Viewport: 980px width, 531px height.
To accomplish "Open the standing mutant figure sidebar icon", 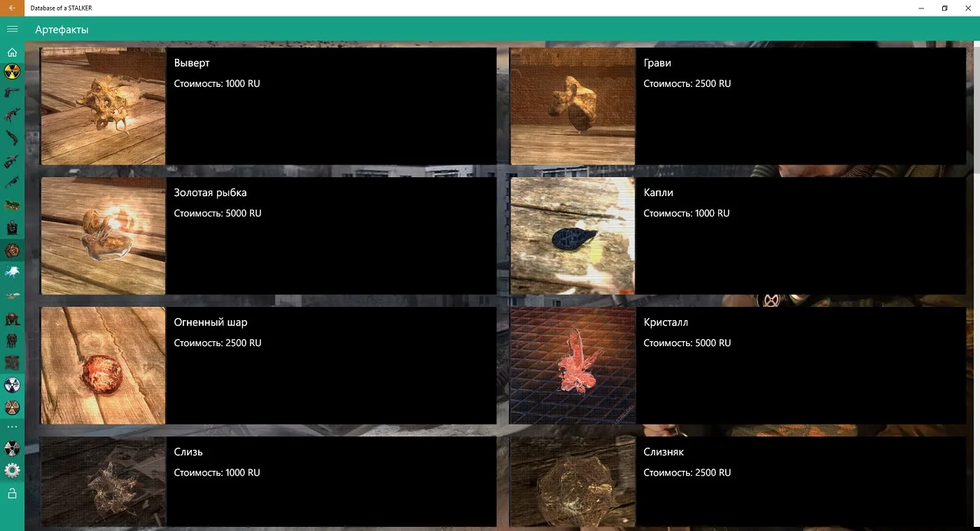I will [12, 340].
